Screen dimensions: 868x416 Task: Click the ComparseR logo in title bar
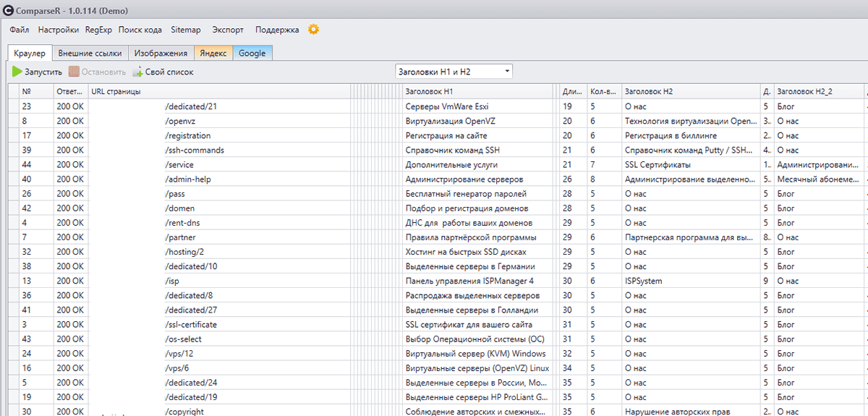tap(7, 7)
